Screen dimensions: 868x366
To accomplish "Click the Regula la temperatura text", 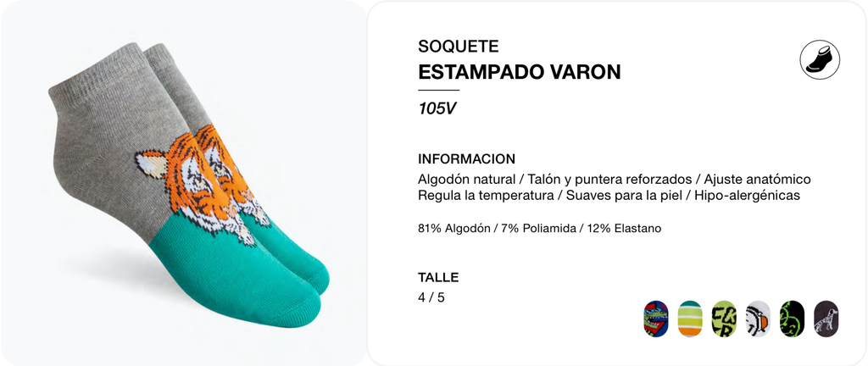I will (486, 196).
